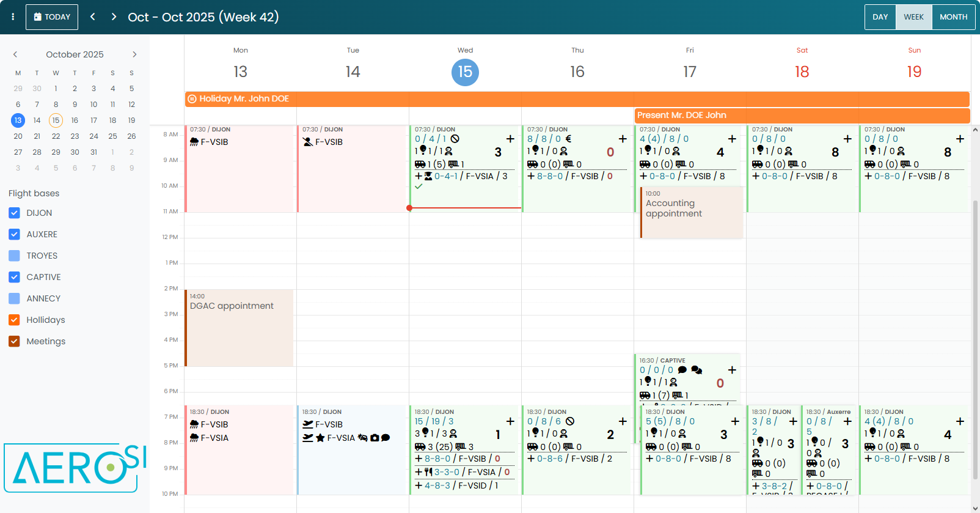Image resolution: width=980 pixels, height=513 pixels.
Task: Click forbidden icon on Thursday 18:30 flight
Action: point(570,421)
